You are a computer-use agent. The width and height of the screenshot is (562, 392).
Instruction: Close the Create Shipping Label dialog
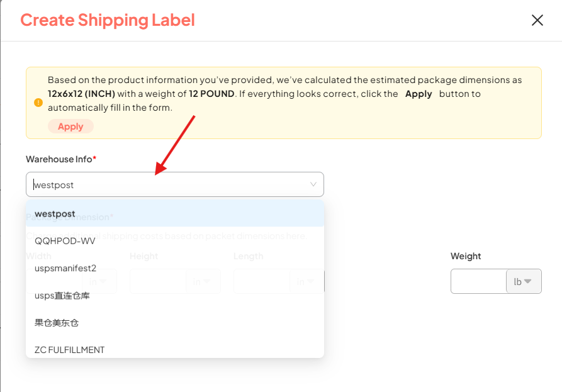[537, 20]
